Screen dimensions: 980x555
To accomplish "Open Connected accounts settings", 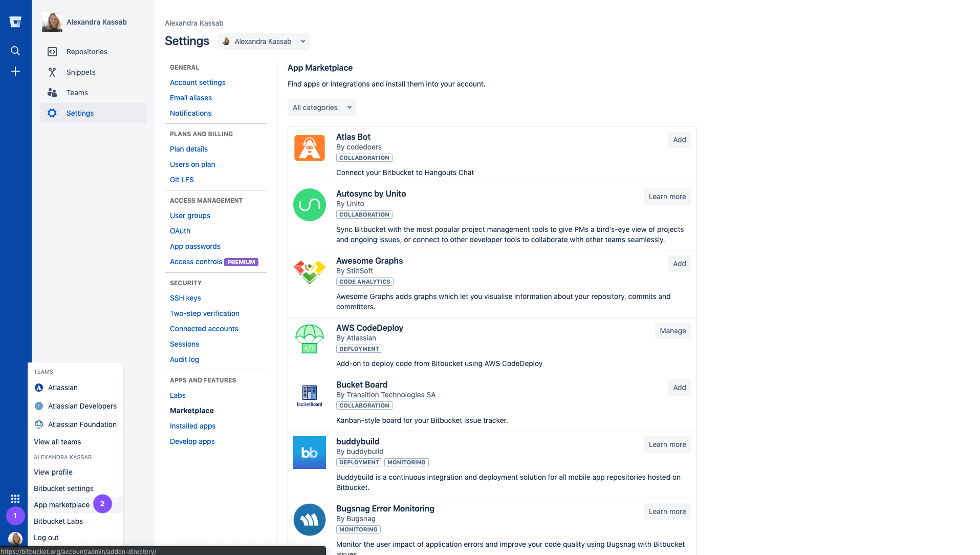I will pyautogui.click(x=204, y=329).
